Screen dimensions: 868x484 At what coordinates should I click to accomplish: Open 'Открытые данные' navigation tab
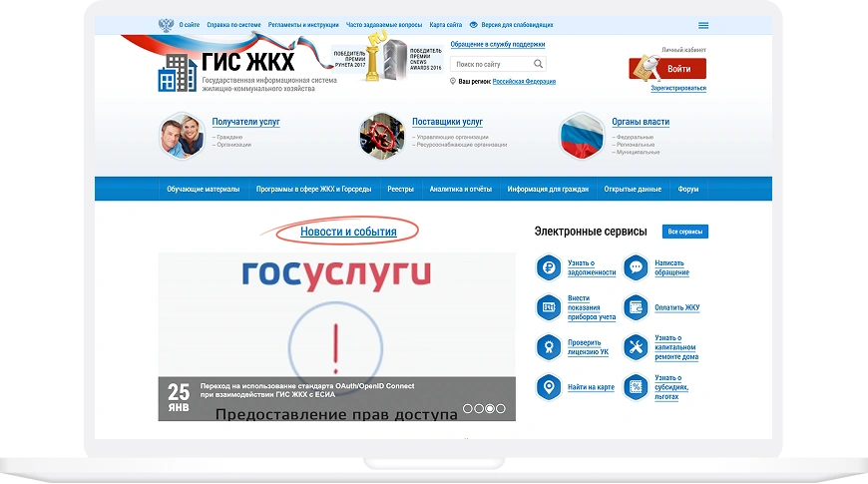click(x=633, y=189)
